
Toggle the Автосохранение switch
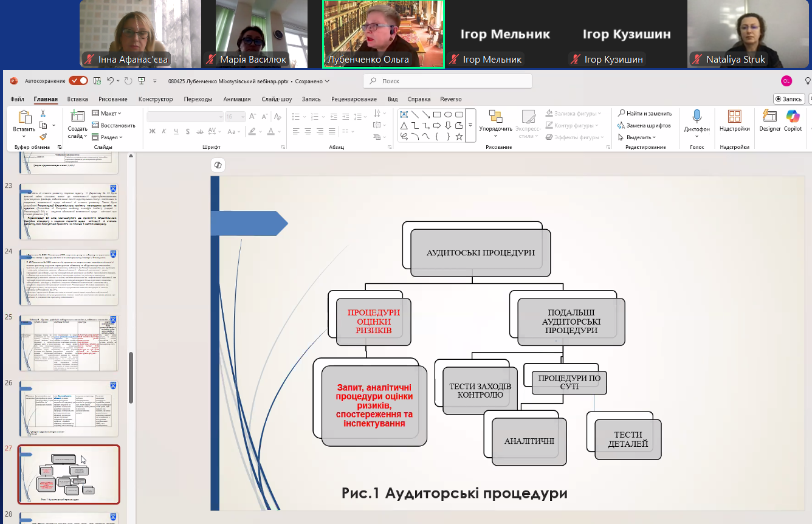[x=78, y=81]
